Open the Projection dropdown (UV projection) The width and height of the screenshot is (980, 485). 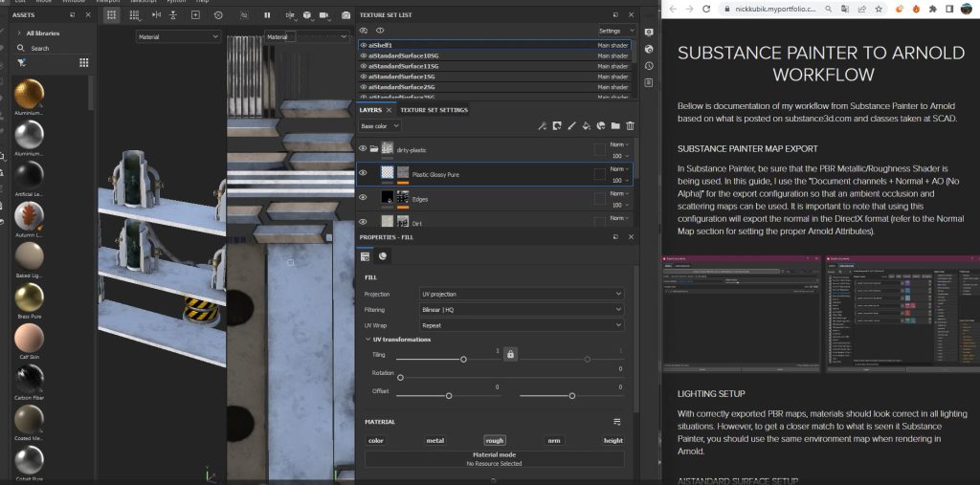(x=522, y=294)
